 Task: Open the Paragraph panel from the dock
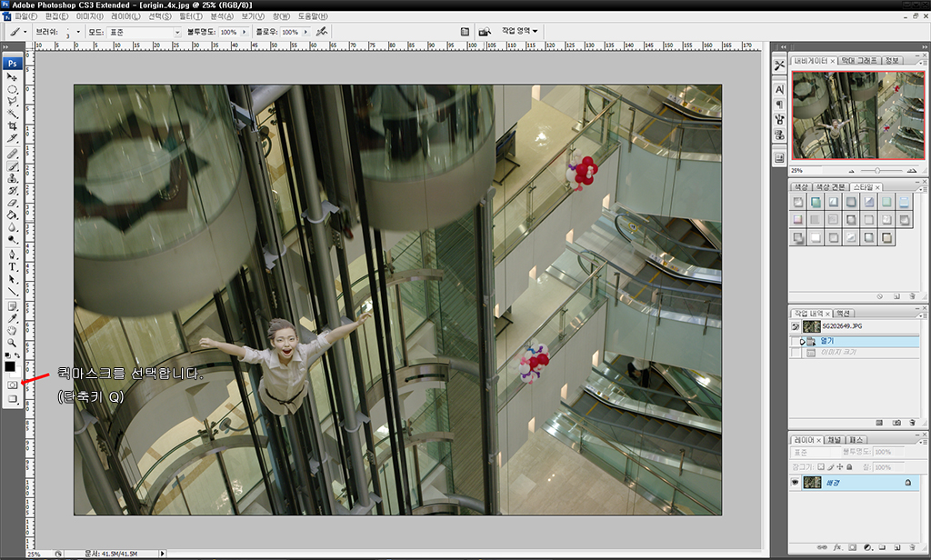coord(779,105)
